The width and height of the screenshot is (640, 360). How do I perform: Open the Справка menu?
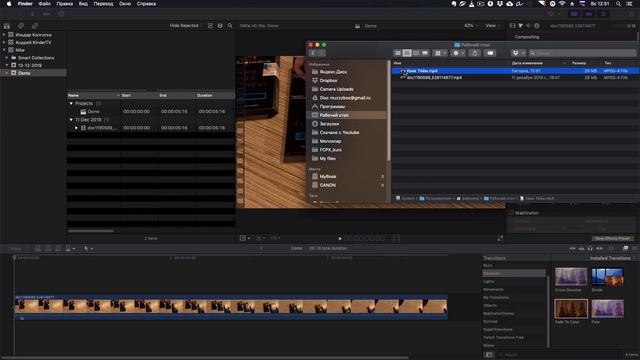[x=146, y=4]
